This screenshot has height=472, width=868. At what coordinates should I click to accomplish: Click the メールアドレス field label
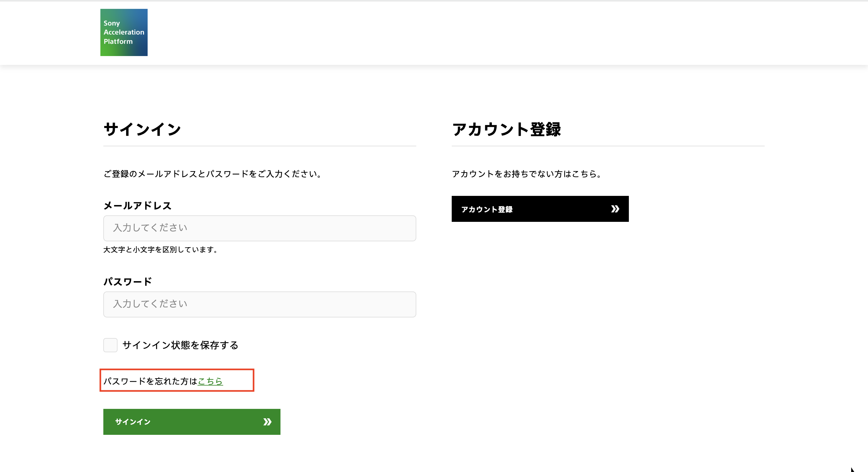coord(137,205)
